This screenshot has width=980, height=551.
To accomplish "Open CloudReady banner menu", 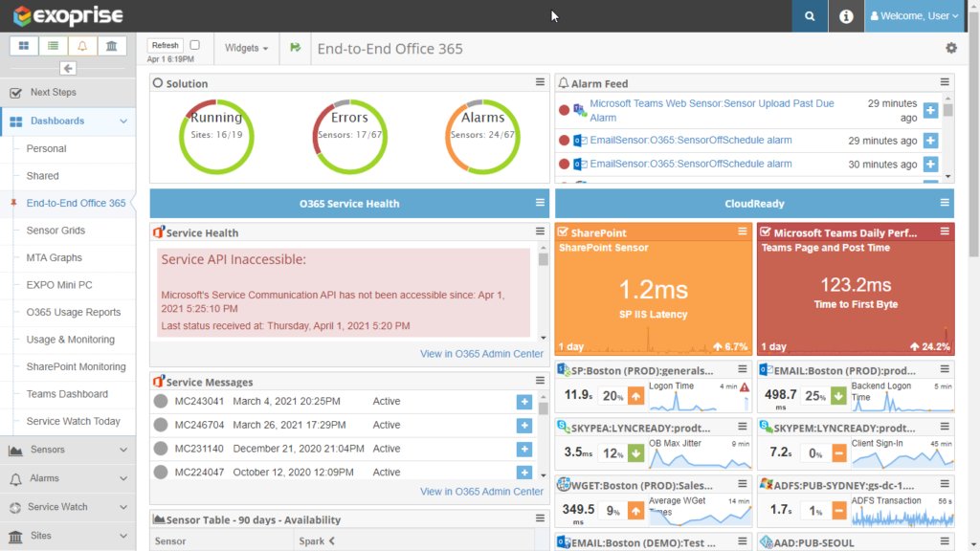I will pos(945,203).
